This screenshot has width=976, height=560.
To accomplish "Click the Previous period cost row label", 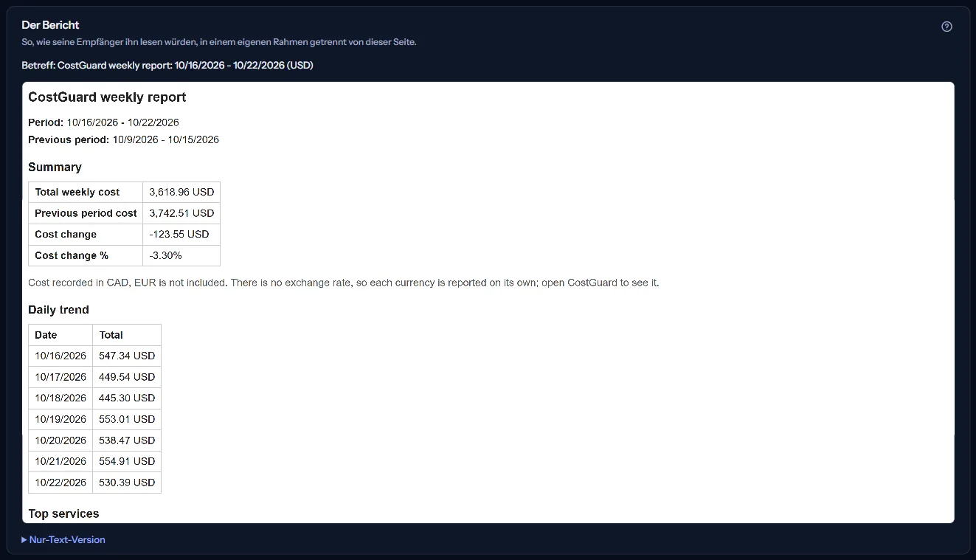I will point(86,213).
